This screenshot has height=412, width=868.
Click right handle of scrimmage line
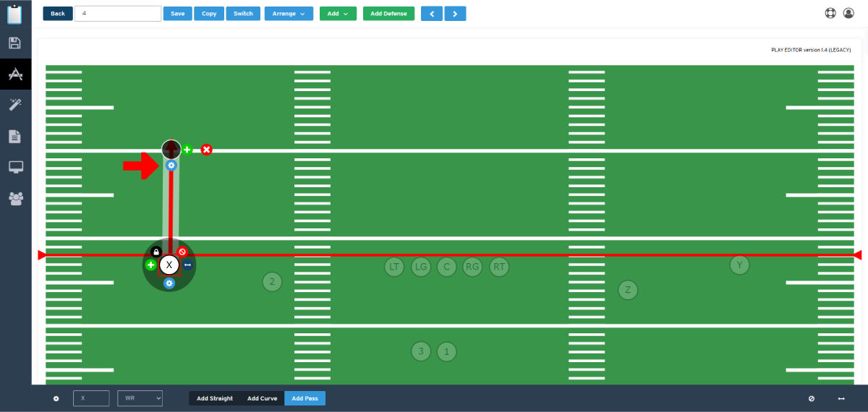[859, 255]
